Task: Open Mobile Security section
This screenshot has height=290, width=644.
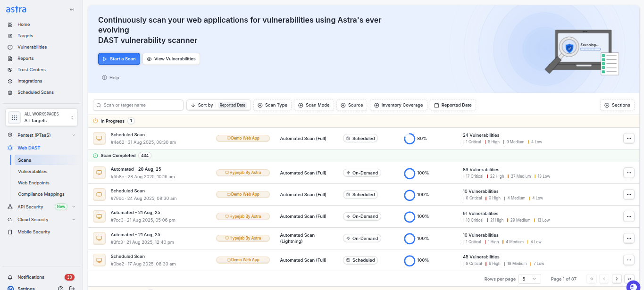Action: (33, 232)
